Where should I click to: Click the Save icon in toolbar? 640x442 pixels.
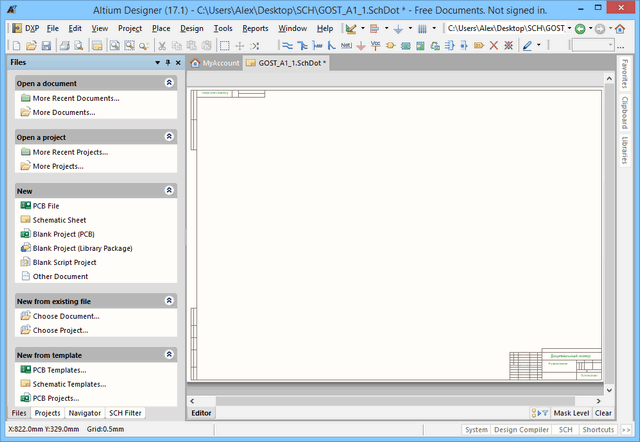(48, 46)
